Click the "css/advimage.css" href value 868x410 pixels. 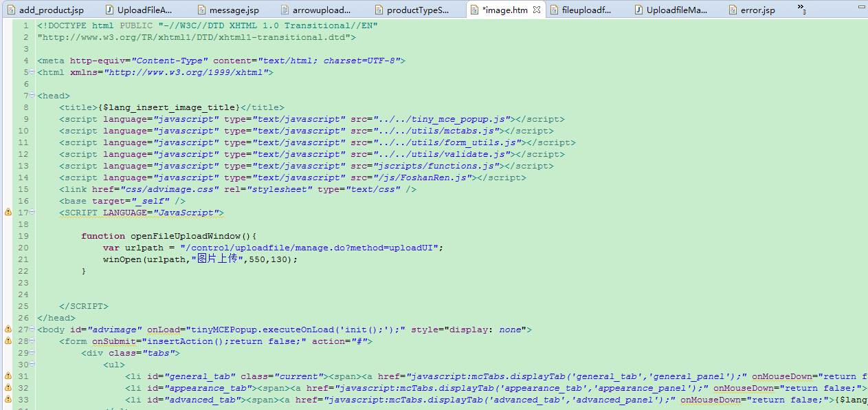pyautogui.click(x=169, y=189)
